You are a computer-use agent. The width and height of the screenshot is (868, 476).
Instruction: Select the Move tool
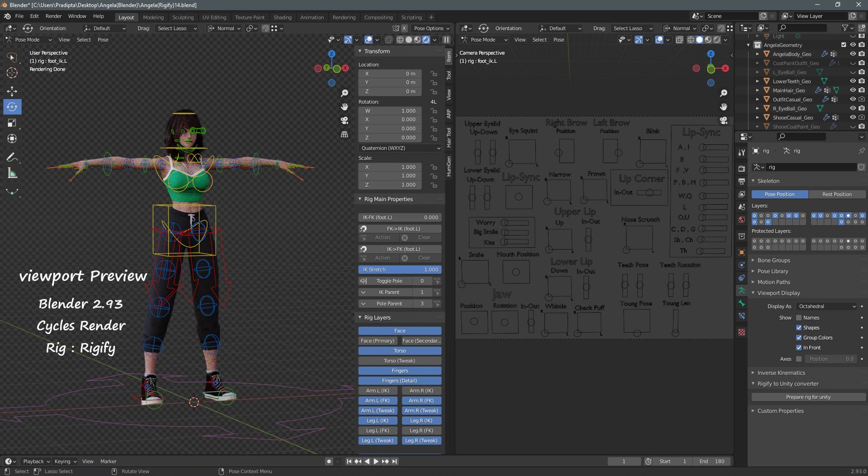12,91
